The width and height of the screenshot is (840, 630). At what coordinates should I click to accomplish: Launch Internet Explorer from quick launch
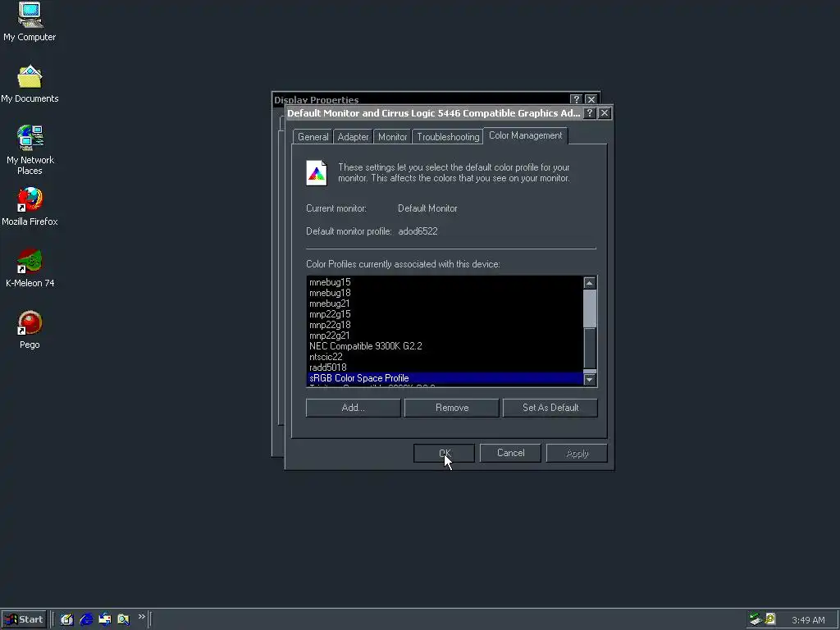(x=85, y=619)
